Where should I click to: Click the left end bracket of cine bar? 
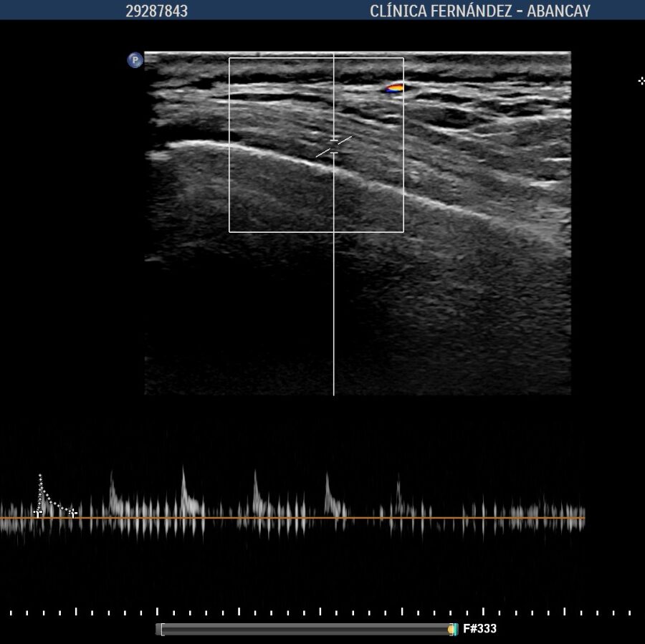162,629
